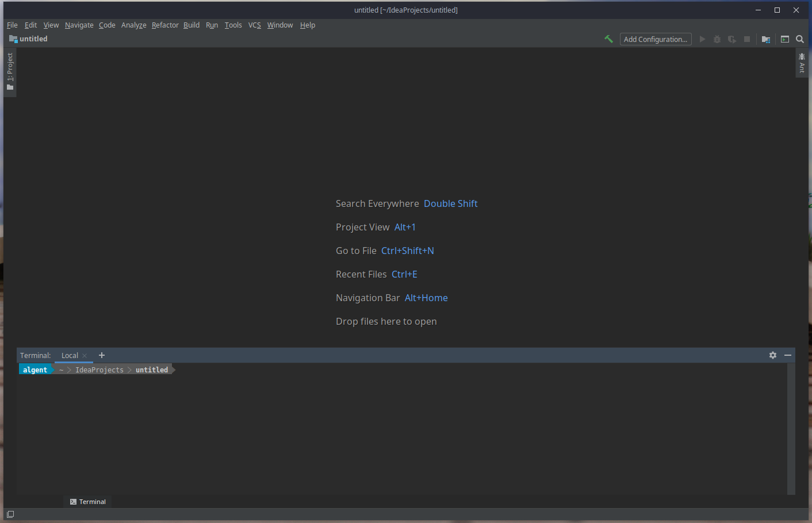Viewport: 812px width, 523px height.
Task: Open Search Everywhere with the magnifier icon
Action: pyautogui.click(x=800, y=39)
